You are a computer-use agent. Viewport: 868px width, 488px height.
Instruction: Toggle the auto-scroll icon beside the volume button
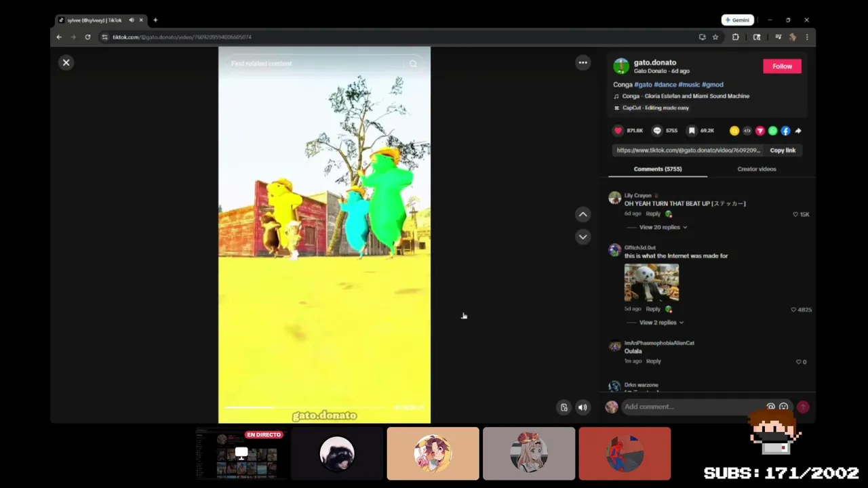pyautogui.click(x=564, y=407)
